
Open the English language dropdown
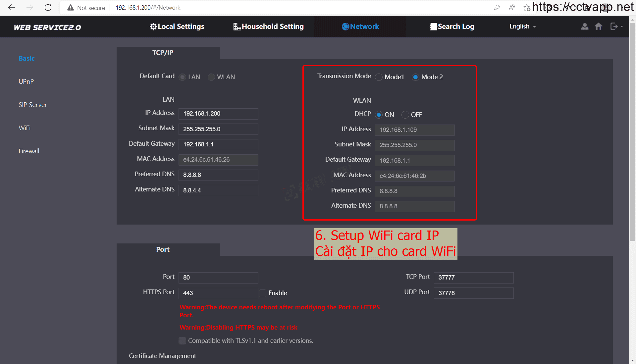522,26
